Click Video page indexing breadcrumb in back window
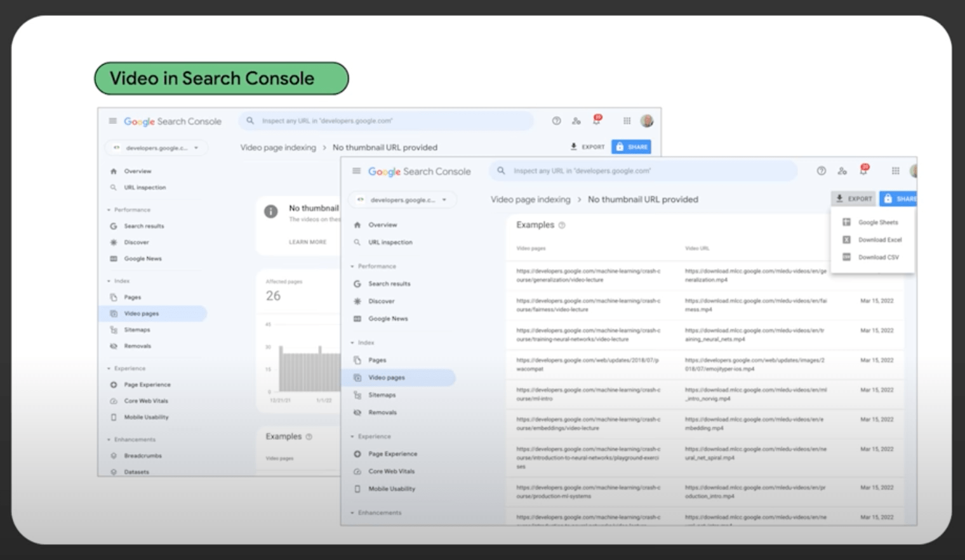This screenshot has width=965, height=560. pos(277,147)
